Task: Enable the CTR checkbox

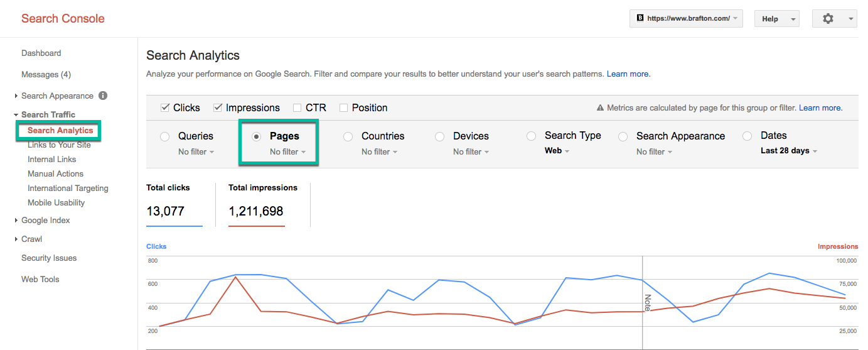Action: pyautogui.click(x=297, y=108)
